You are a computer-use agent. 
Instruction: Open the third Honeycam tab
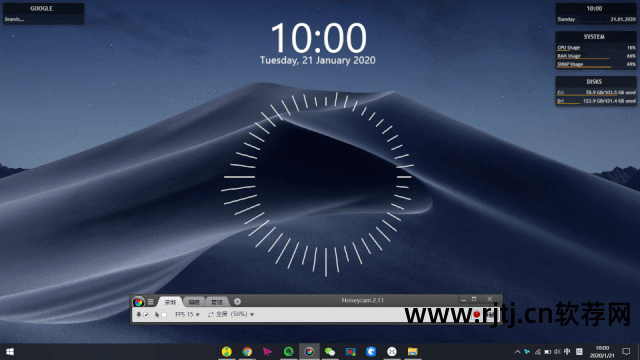217,302
